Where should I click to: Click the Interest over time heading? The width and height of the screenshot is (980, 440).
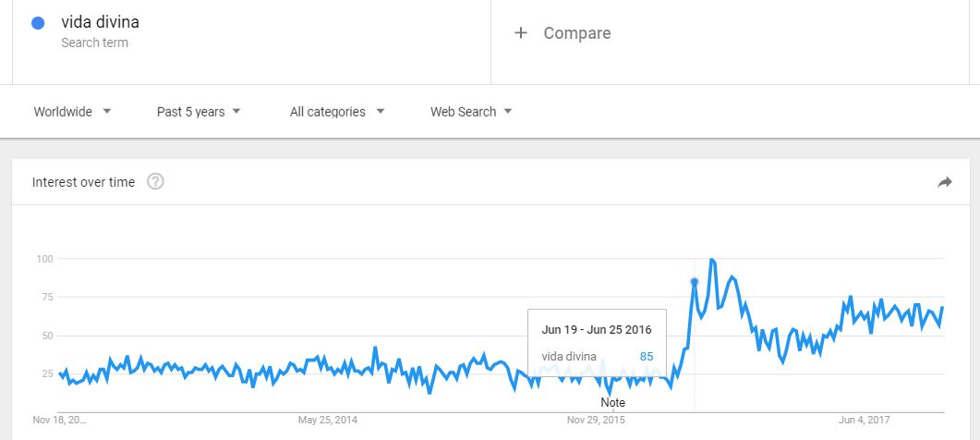point(83,182)
